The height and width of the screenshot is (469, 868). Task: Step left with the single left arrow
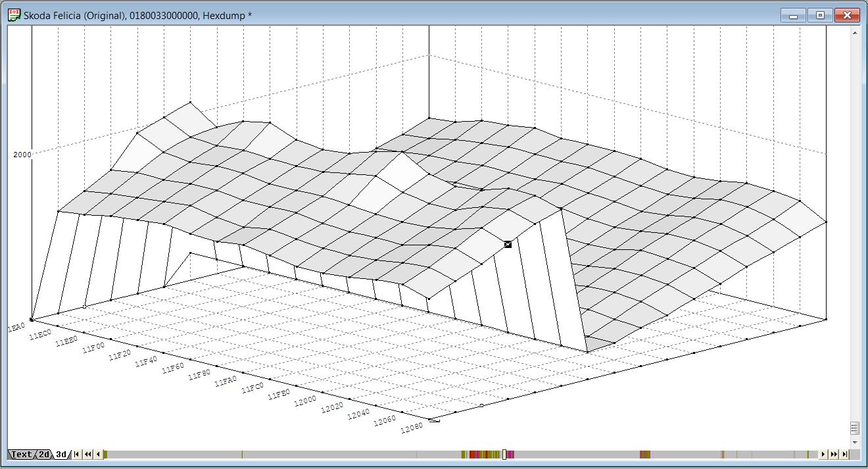[99, 455]
